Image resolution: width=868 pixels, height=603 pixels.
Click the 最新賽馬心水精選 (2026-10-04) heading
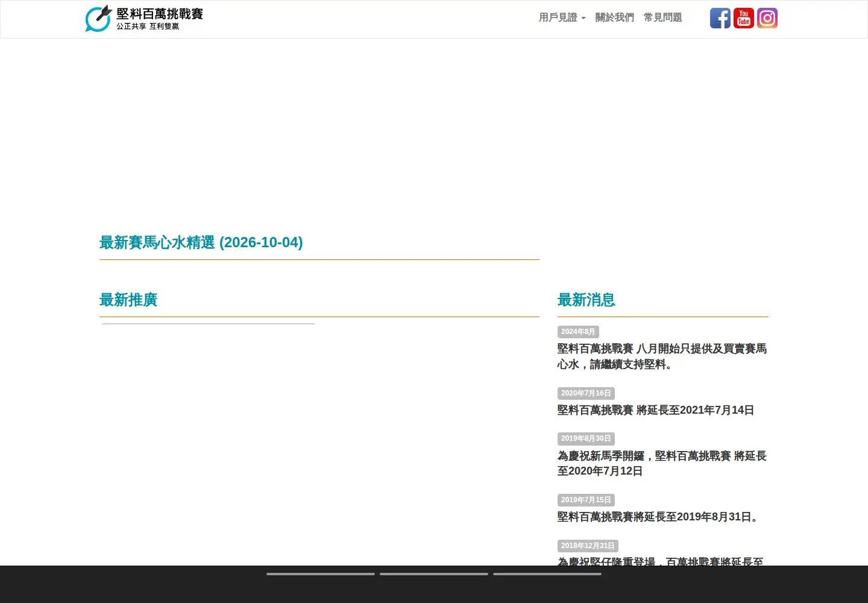click(x=201, y=242)
